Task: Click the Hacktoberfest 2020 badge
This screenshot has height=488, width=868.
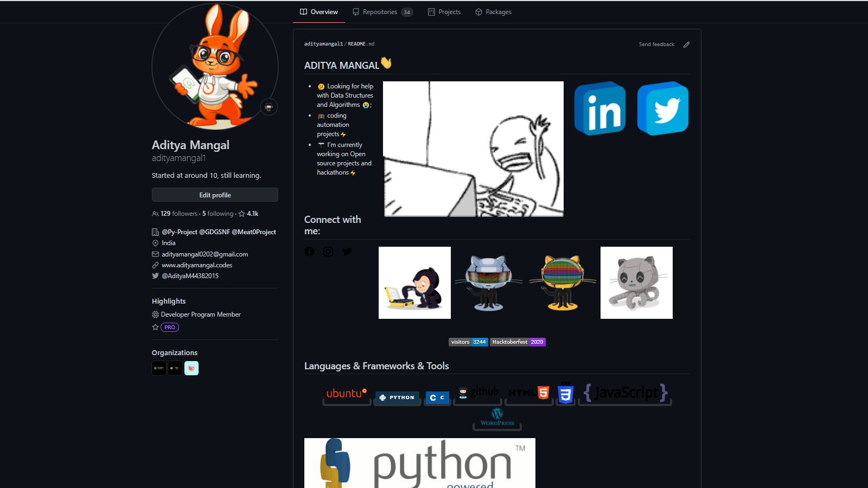Action: click(x=518, y=342)
